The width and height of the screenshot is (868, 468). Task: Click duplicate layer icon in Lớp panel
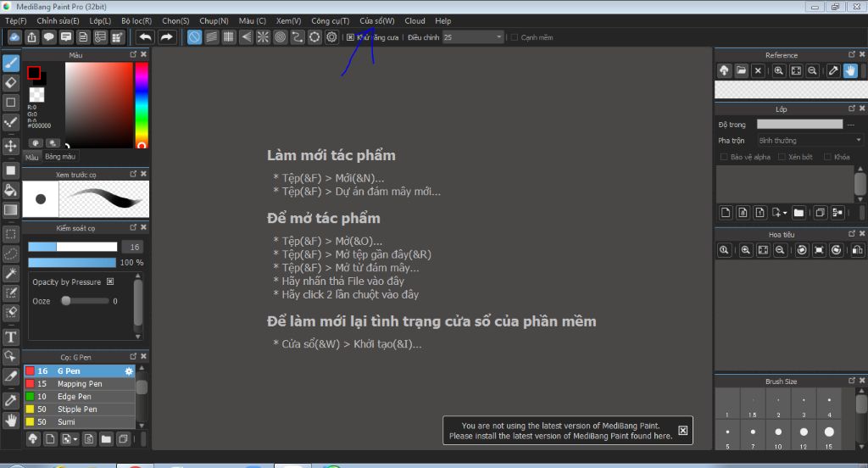[821, 213]
